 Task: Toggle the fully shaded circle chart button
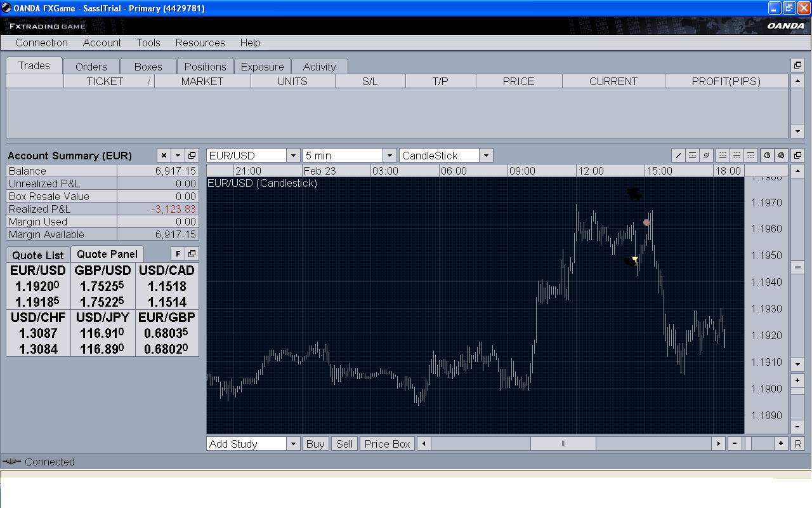tap(782, 156)
